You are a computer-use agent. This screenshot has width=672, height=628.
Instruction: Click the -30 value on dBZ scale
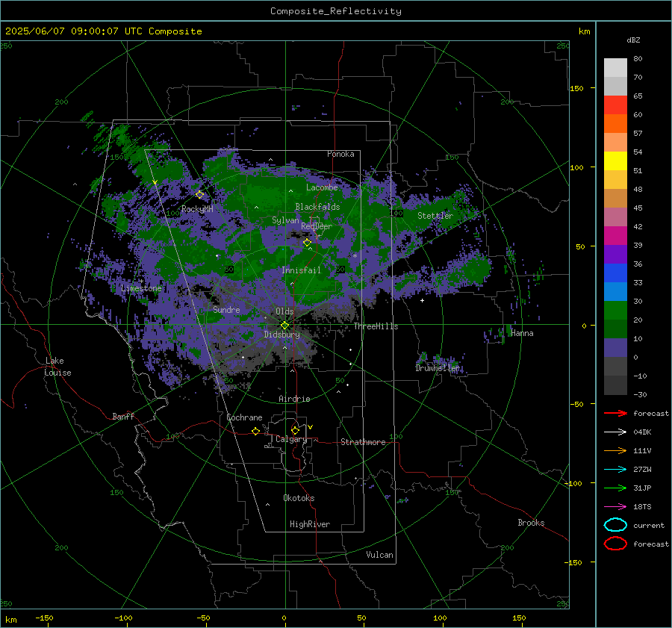pyautogui.click(x=640, y=394)
